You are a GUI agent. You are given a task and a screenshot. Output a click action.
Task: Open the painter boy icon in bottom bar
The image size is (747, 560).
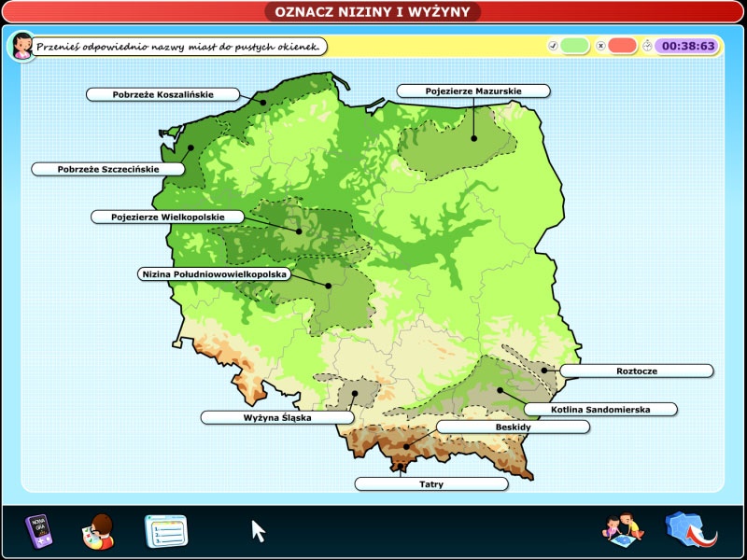pyautogui.click(x=98, y=531)
